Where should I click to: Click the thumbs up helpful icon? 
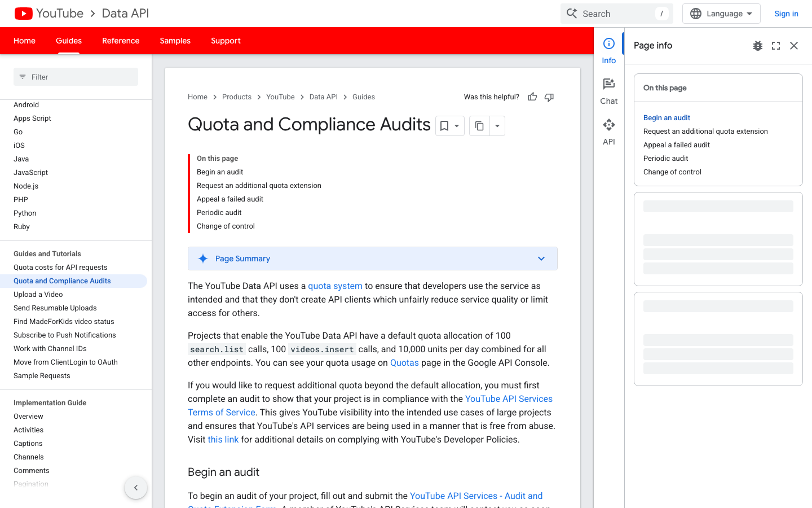point(532,97)
